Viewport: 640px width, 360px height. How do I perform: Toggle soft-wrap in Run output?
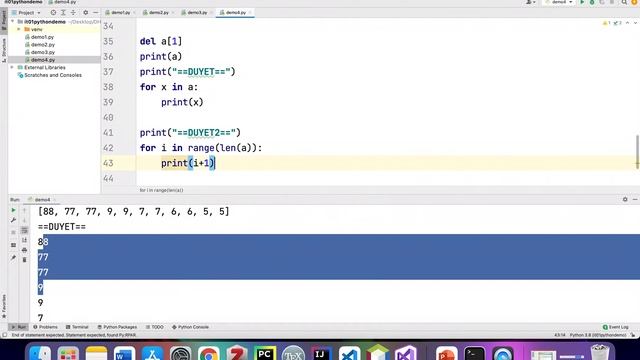point(24,231)
